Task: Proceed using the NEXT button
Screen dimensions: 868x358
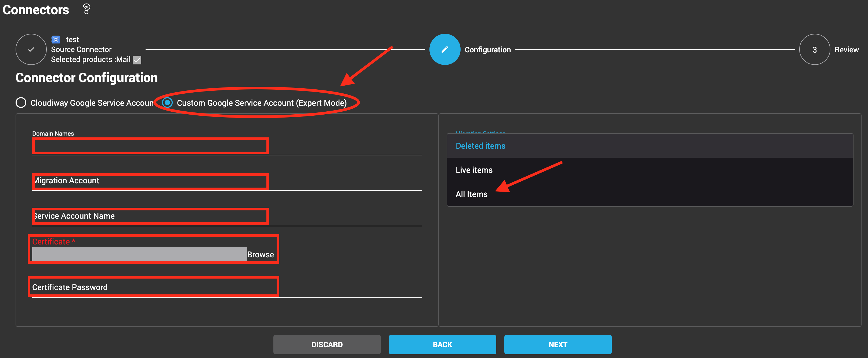Action: [558, 345]
